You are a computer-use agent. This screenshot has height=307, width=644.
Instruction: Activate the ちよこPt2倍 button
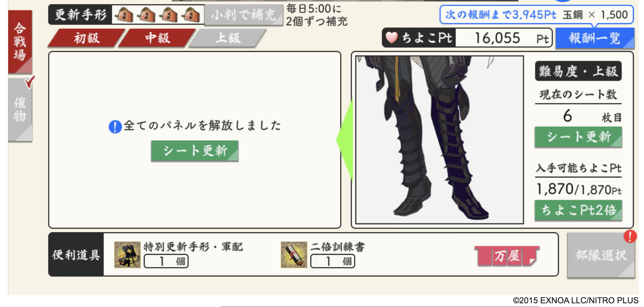(x=578, y=210)
